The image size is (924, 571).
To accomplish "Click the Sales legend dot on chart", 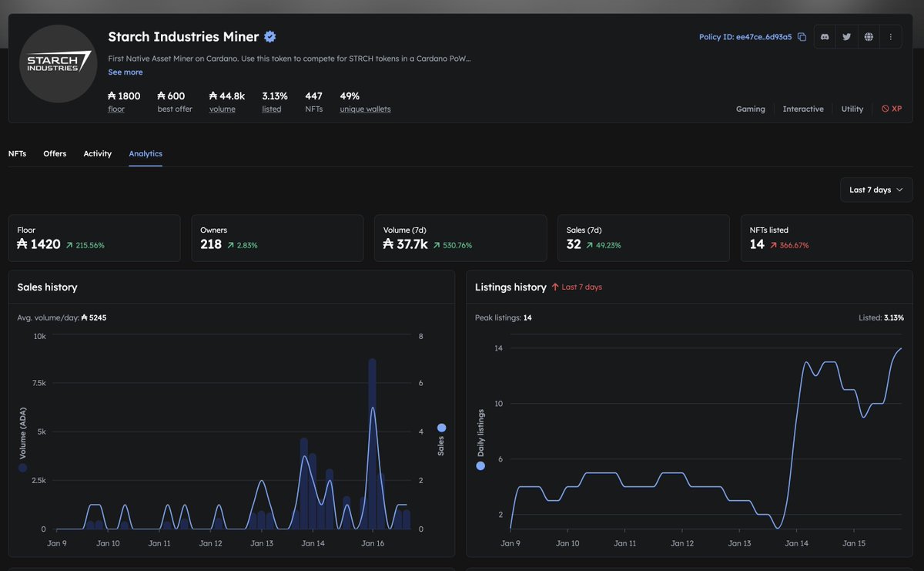I will coord(441,428).
